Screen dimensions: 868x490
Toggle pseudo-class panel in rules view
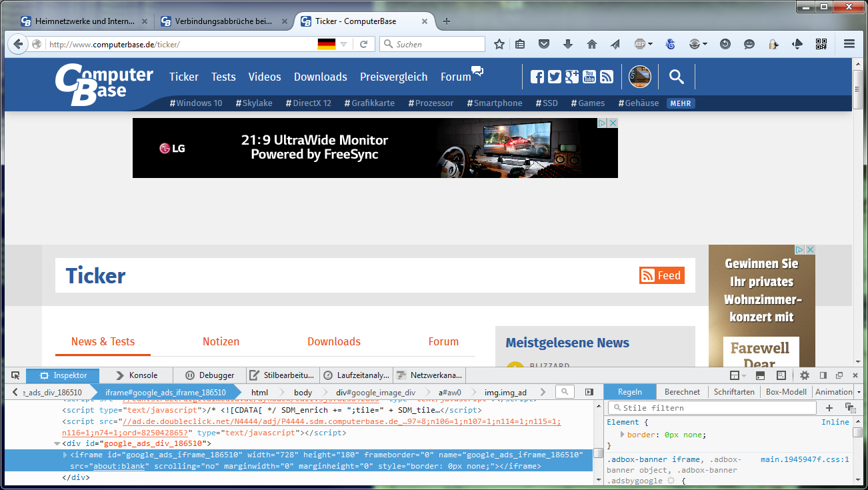pyautogui.click(x=850, y=407)
